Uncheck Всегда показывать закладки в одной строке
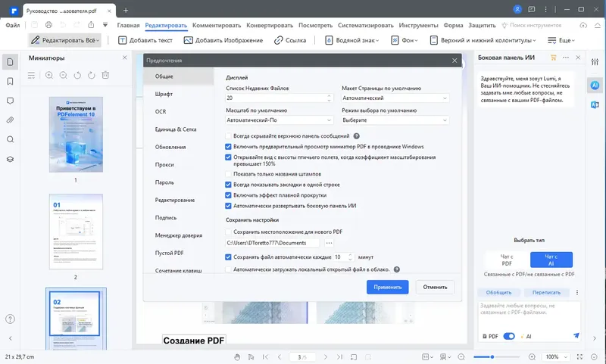 click(x=228, y=185)
